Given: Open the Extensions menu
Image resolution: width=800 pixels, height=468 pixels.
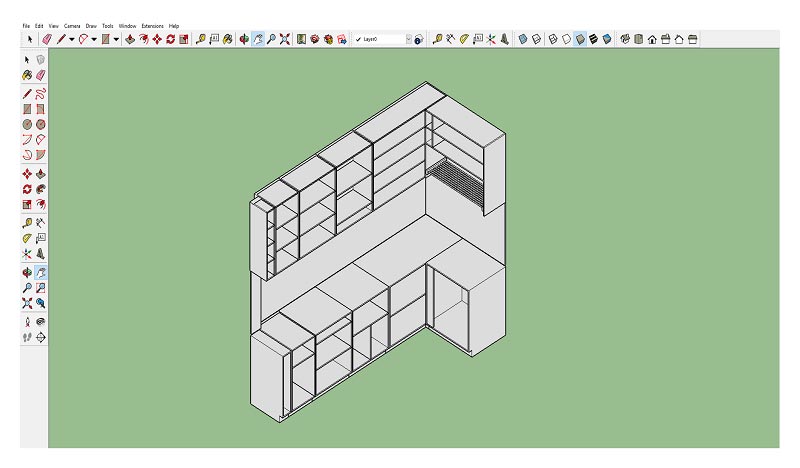Looking at the screenshot, I should point(153,26).
